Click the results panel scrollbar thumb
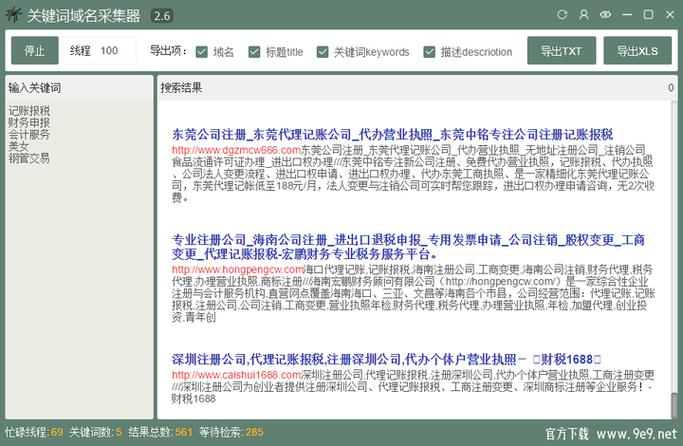Viewport: 683px width, 446px height. 674,405
